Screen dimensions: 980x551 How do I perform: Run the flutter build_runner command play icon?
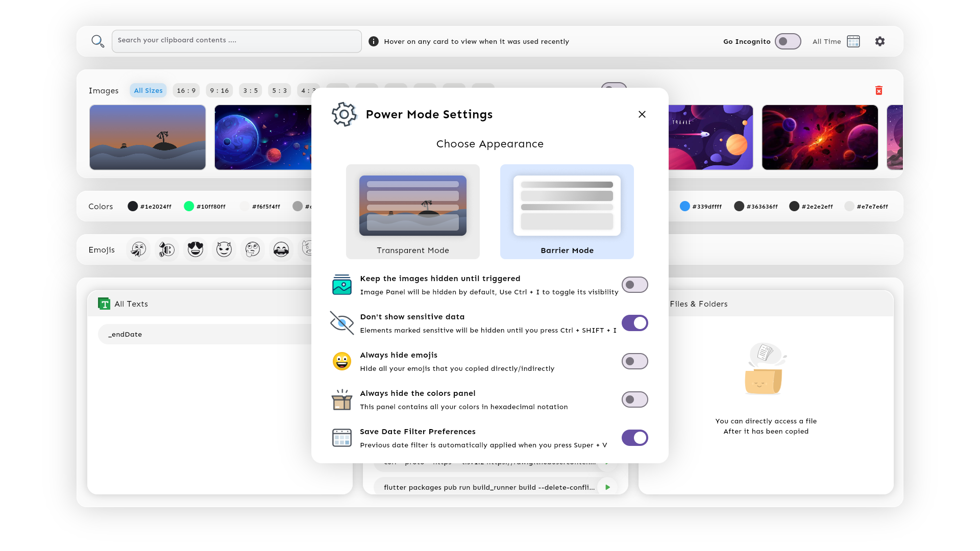607,487
